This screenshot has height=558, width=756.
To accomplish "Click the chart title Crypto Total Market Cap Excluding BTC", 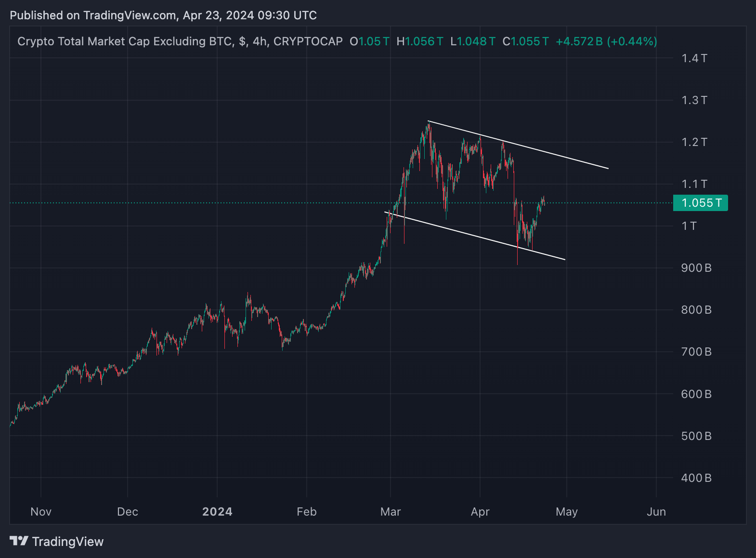I will 125,41.
